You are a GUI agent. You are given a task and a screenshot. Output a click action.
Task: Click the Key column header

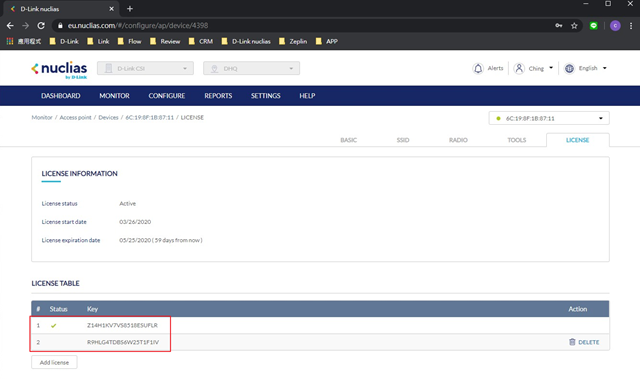click(92, 309)
